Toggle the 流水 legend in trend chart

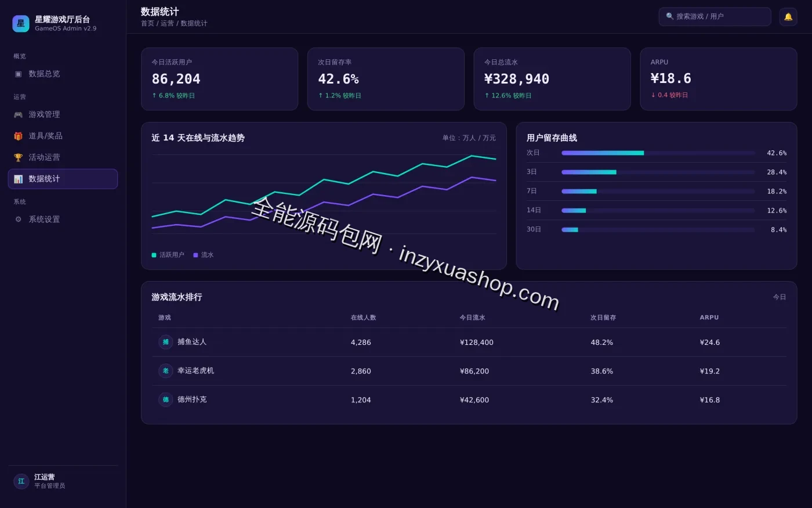coord(204,255)
